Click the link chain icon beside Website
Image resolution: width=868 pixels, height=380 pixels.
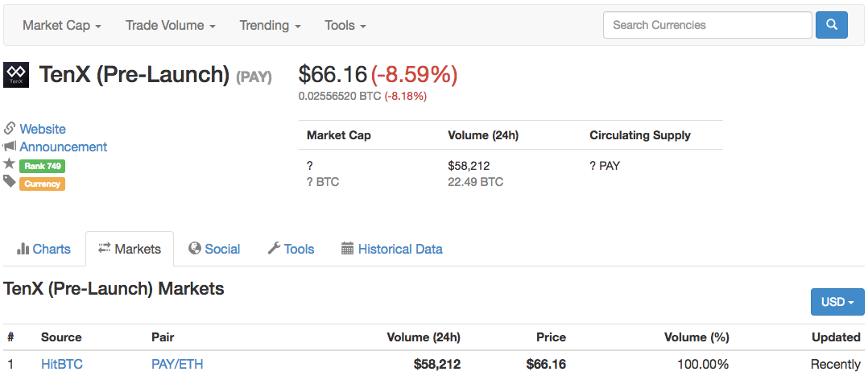point(10,129)
